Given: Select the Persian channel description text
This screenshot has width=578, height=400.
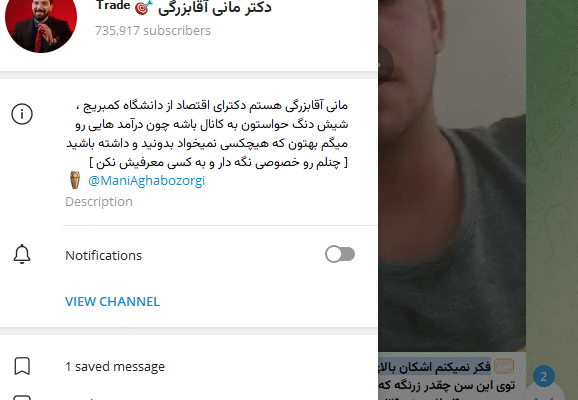Looking at the screenshot, I should [x=207, y=134].
